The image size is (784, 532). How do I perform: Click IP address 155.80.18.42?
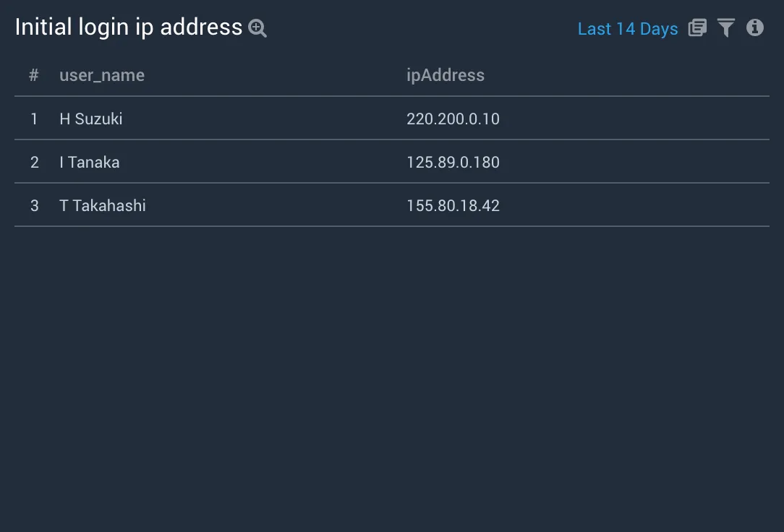[453, 205]
